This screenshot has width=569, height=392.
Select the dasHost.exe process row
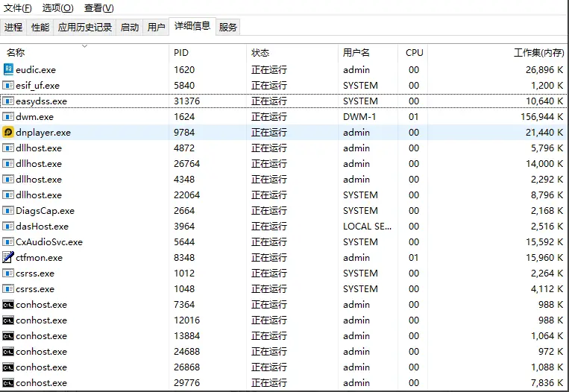[43, 226]
